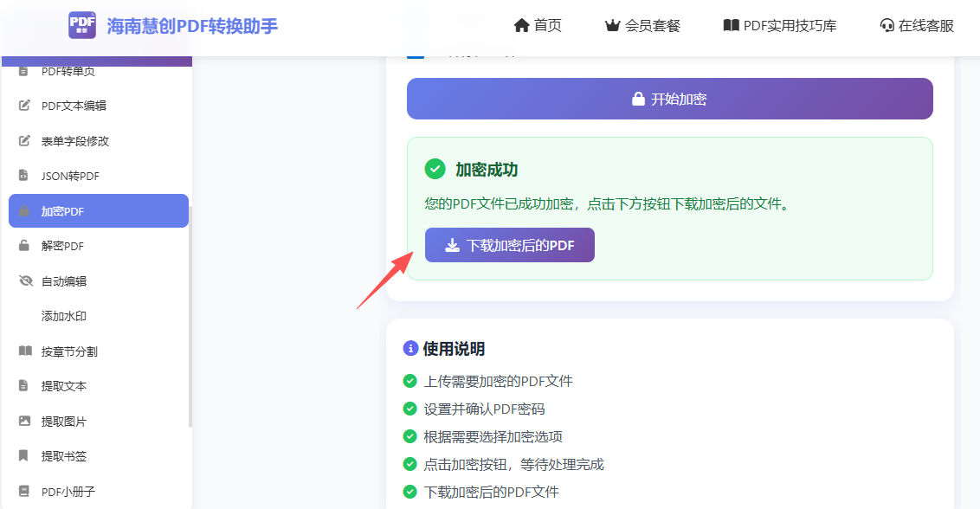Click the open book icon beside 按章节分割

point(25,351)
